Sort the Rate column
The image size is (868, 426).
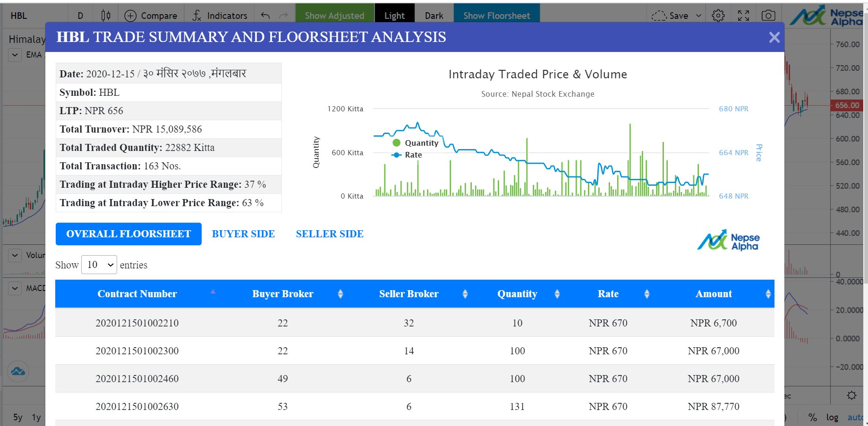(x=608, y=294)
